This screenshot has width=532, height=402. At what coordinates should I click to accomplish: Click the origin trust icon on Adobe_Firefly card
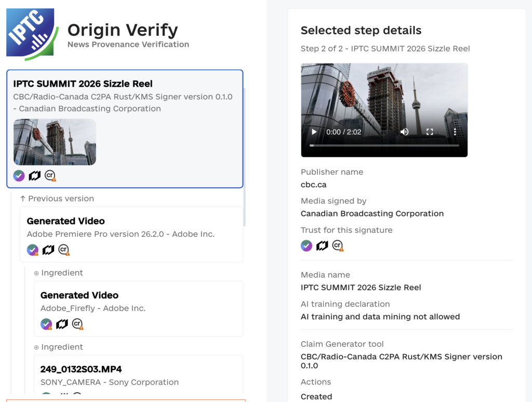pyautogui.click(x=62, y=324)
